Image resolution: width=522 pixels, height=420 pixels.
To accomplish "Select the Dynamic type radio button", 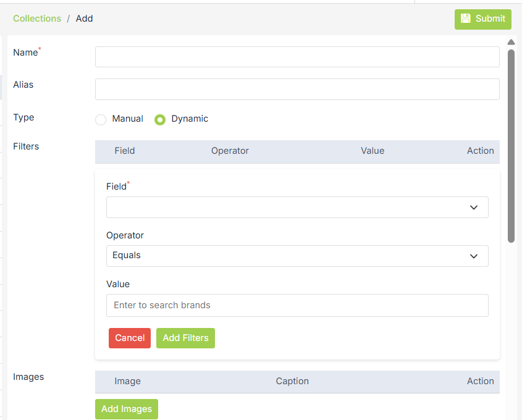I will tap(159, 119).
